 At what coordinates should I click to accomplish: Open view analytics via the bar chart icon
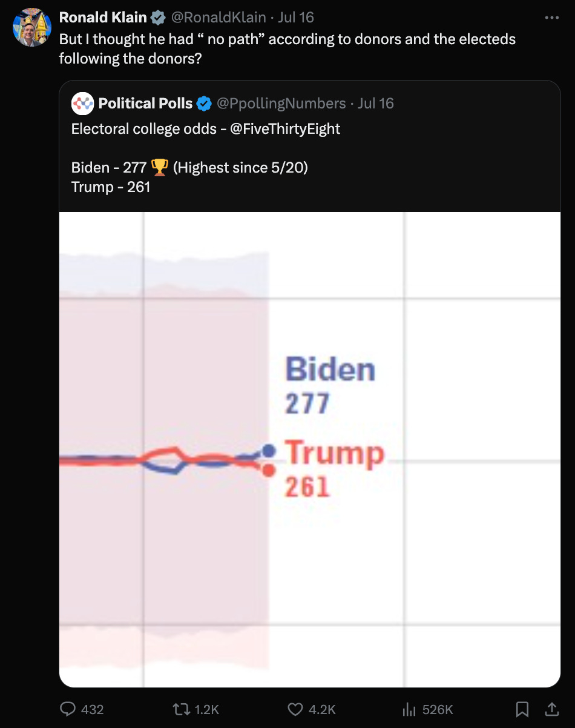pyautogui.click(x=409, y=709)
